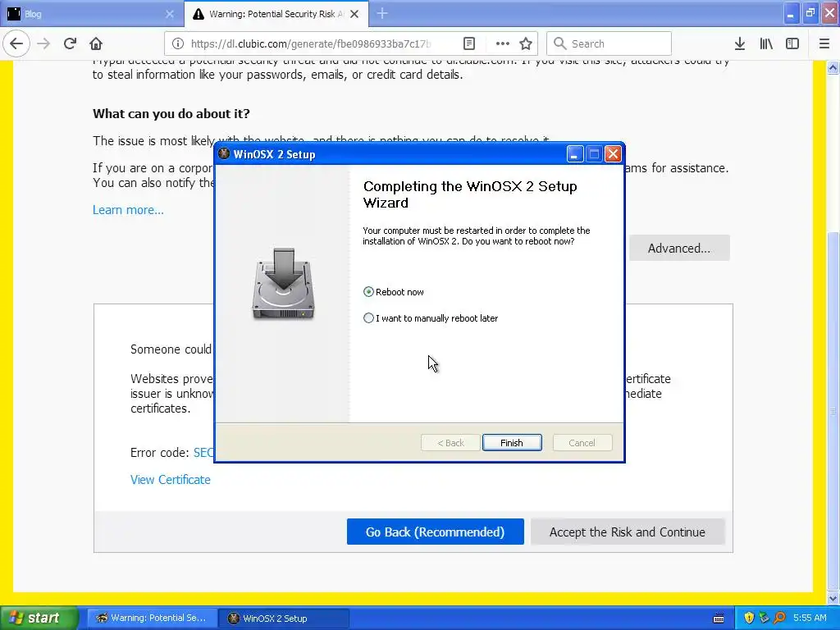This screenshot has width=840, height=630.
Task: Switch to the Blog tab
Action: pyautogui.click(x=91, y=14)
